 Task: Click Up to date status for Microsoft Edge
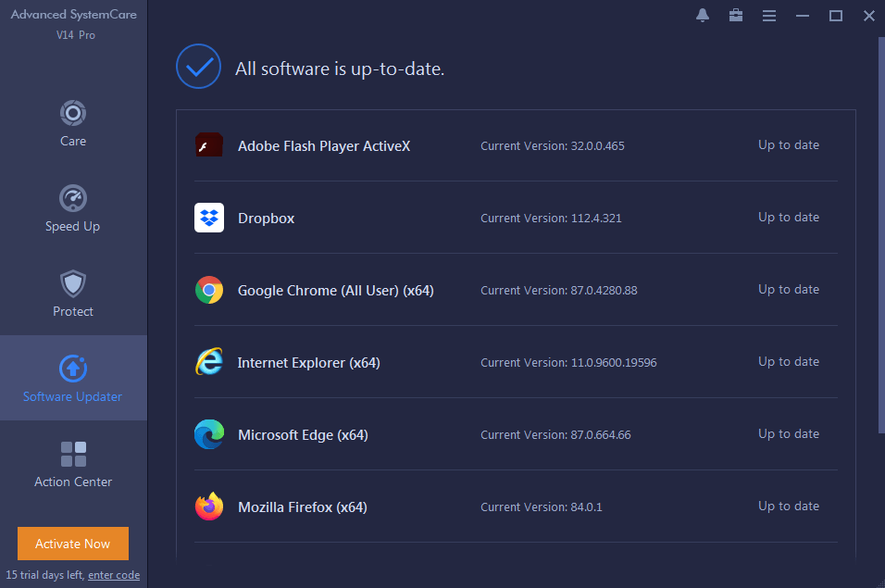789,434
